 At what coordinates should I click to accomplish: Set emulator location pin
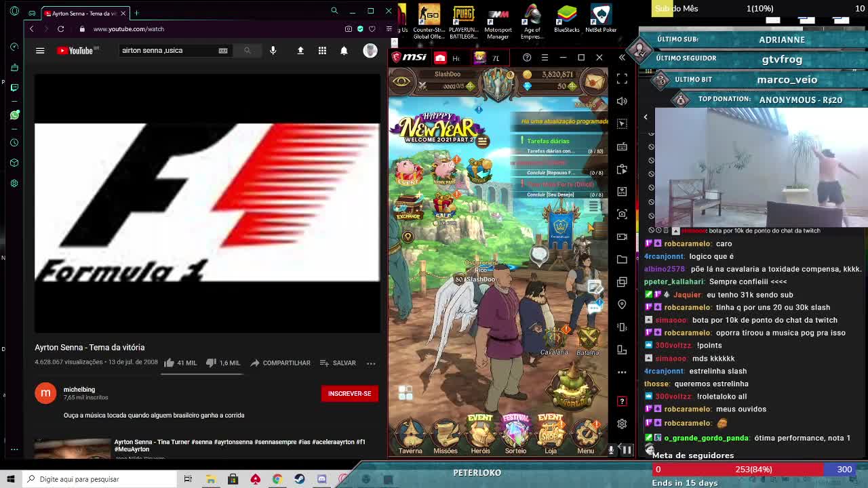(x=622, y=304)
